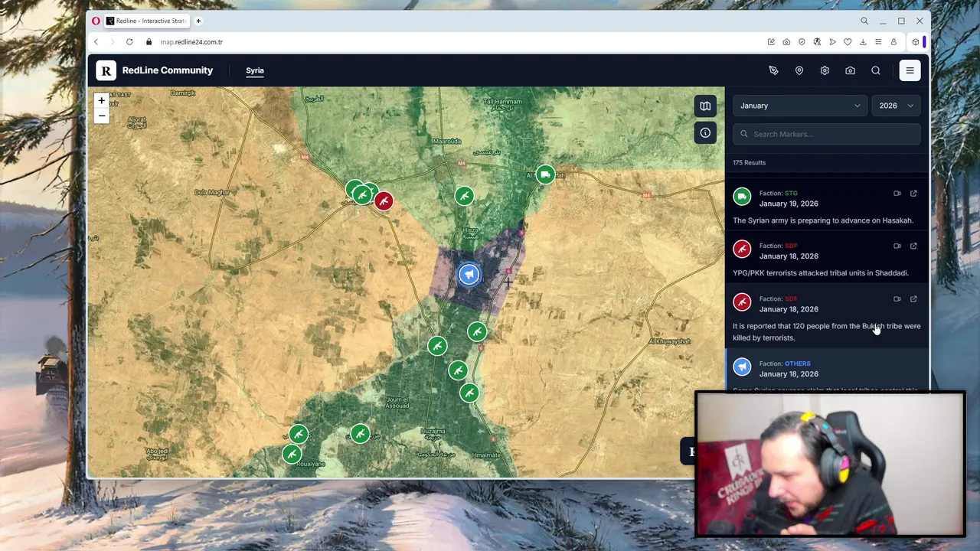Select 'YPG/PKK terrorists attacked tribal units in Shaddadi.'
Image resolution: width=980 pixels, height=551 pixels.
pos(821,273)
